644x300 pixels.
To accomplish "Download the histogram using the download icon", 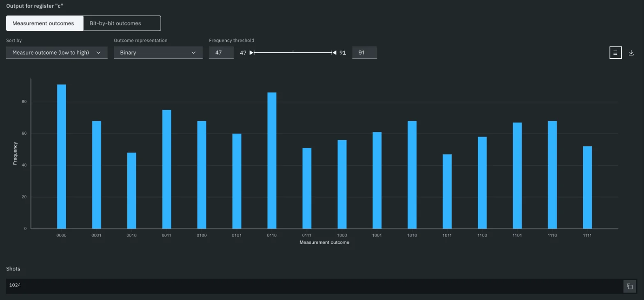I will 631,53.
